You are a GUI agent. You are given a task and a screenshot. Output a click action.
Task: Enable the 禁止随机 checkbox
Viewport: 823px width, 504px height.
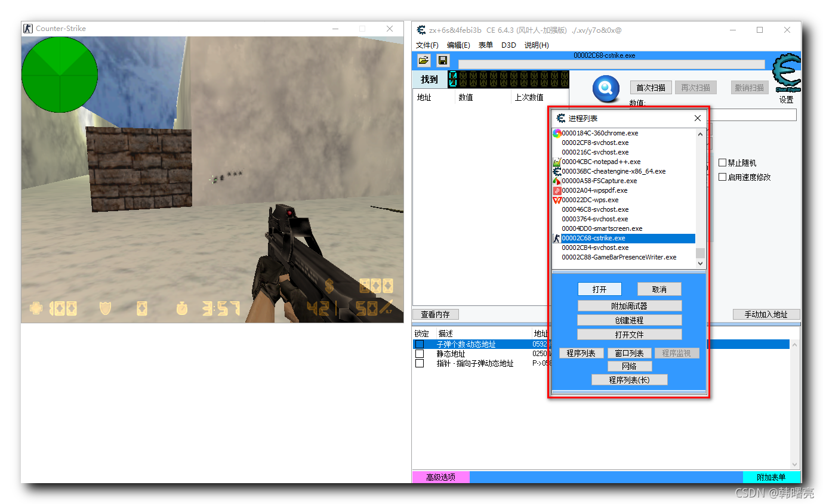coord(723,163)
